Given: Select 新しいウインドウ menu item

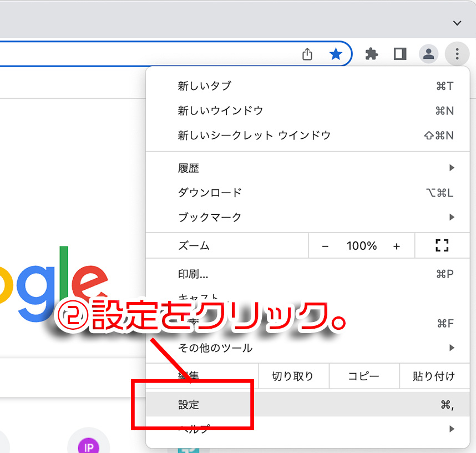Looking at the screenshot, I should tap(307, 110).
